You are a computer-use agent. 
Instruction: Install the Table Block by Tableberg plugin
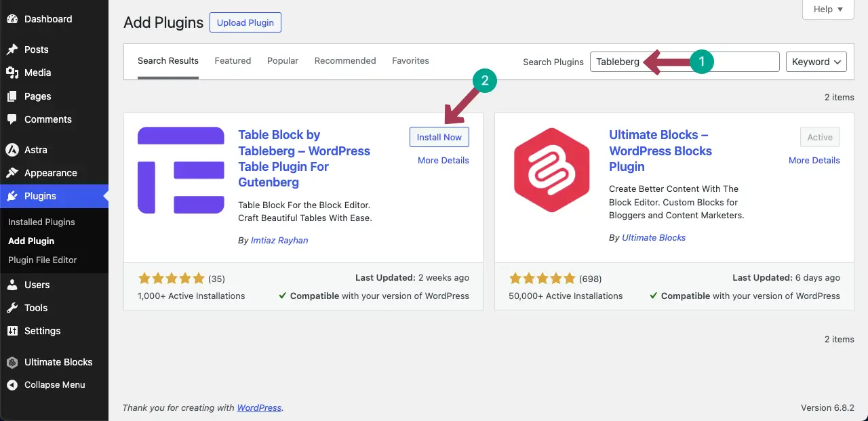point(439,136)
